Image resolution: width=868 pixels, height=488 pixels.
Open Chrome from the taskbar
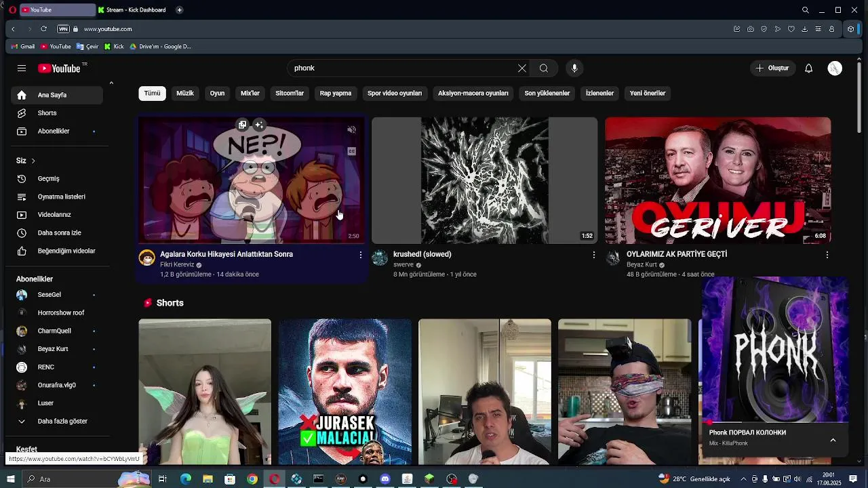click(252, 479)
